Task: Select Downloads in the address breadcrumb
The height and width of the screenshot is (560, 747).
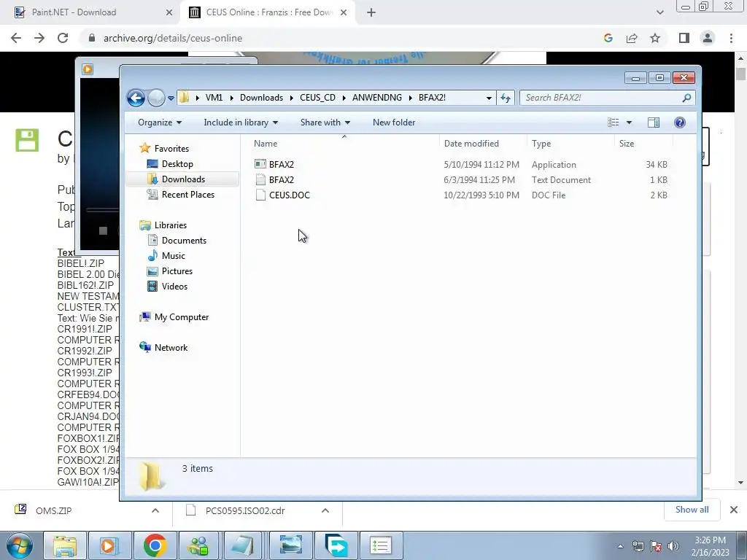Action: 262,98
